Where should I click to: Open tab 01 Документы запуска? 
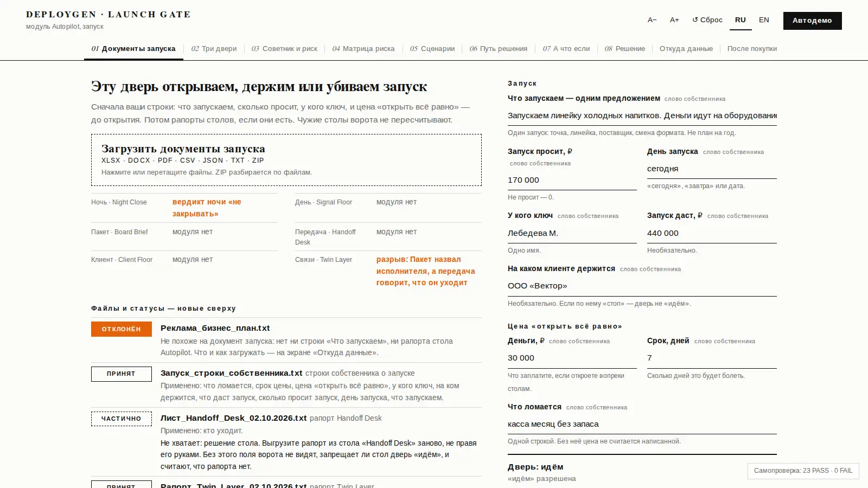click(133, 49)
